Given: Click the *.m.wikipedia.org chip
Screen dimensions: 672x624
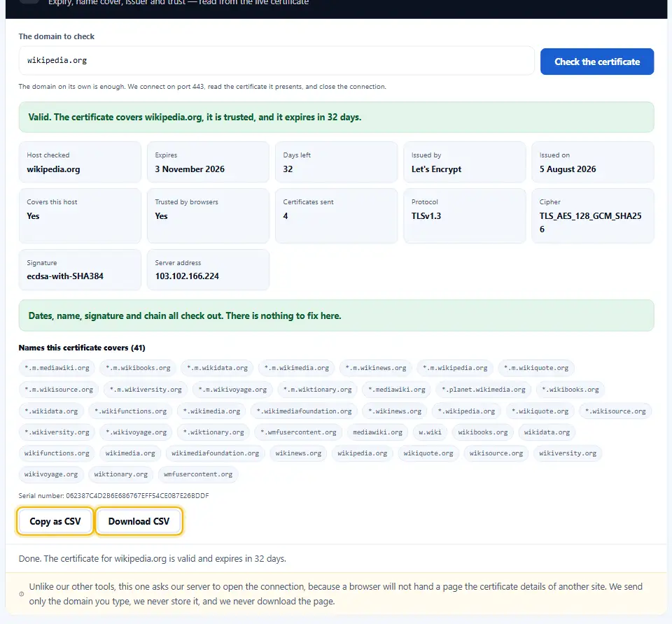Looking at the screenshot, I should click(455, 368).
